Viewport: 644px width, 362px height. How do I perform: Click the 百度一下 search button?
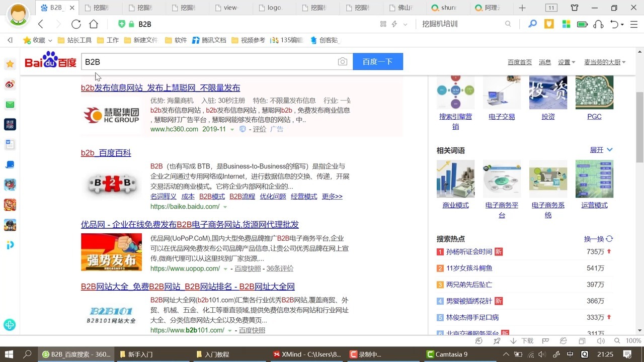378,61
